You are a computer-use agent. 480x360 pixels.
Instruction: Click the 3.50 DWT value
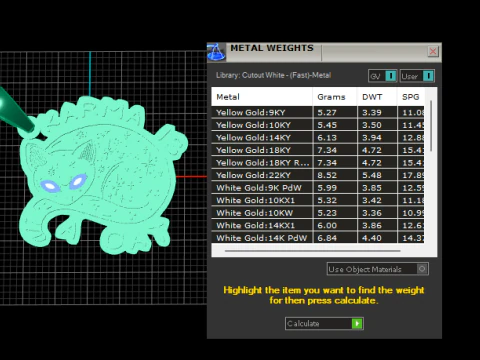372,125
